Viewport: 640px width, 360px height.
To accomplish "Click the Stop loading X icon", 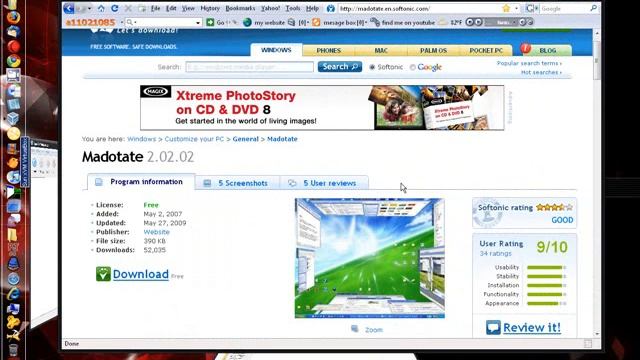I will coord(128,8).
